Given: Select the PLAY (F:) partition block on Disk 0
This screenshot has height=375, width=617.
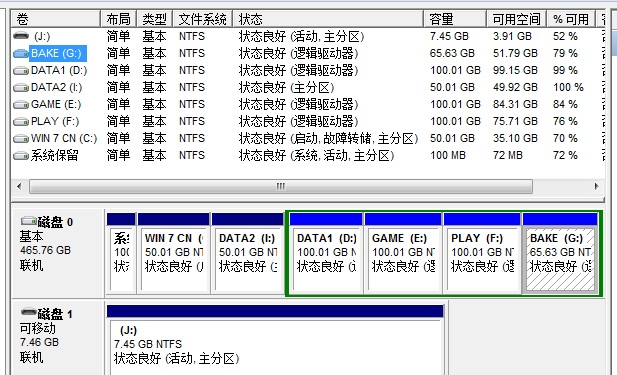Looking at the screenshot, I should coord(482,253).
